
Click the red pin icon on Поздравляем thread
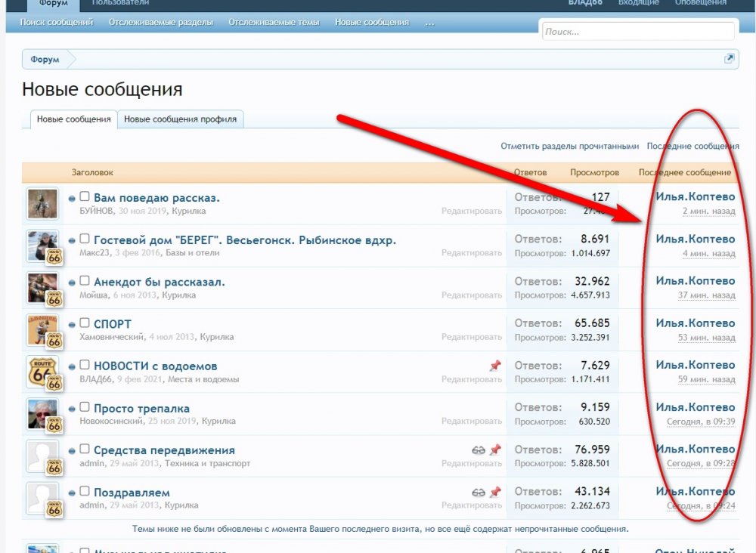495,493
